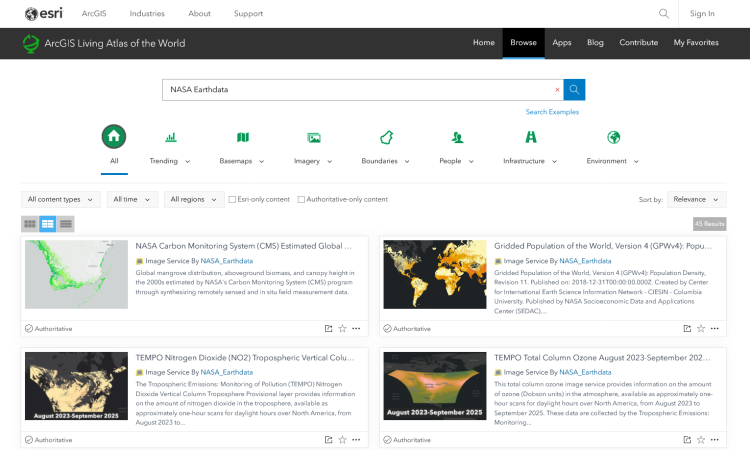Expand the Trending category chevron
750x450 pixels.
click(188, 162)
